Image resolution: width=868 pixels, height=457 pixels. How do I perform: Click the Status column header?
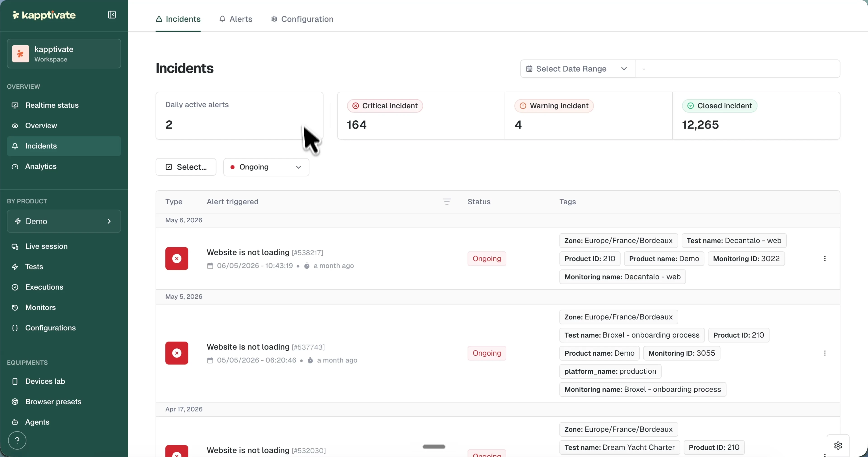[x=479, y=202]
